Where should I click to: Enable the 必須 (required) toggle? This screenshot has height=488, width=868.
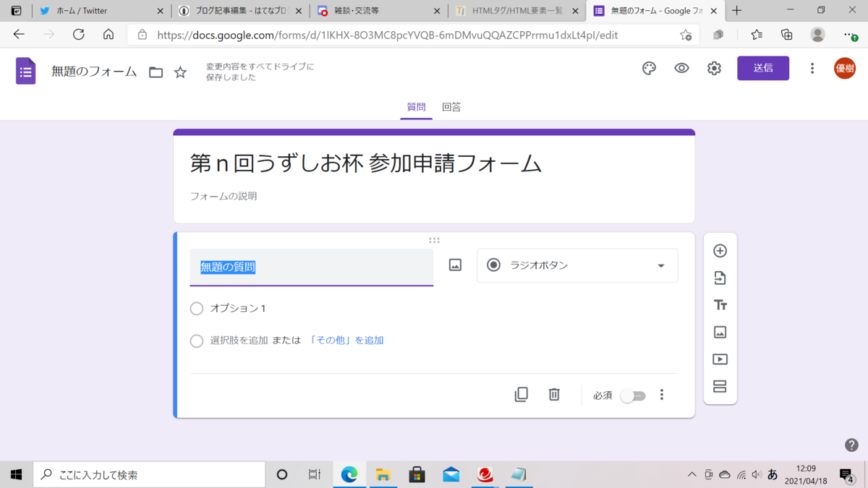(x=633, y=395)
